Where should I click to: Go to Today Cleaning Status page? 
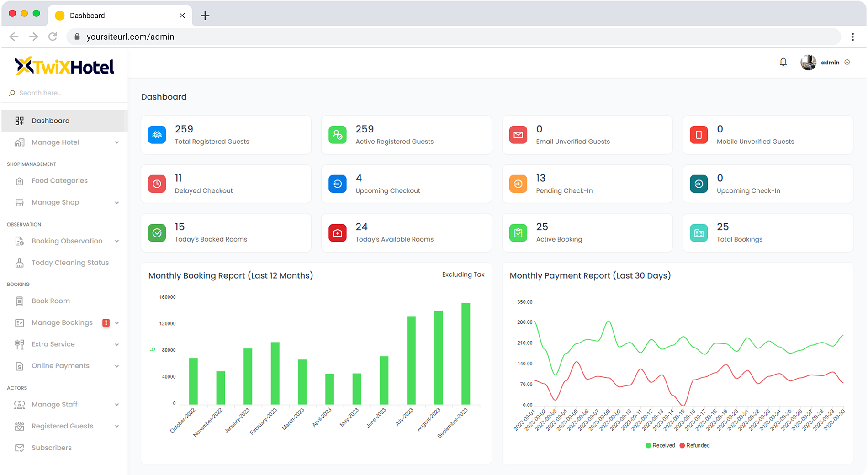click(x=70, y=263)
